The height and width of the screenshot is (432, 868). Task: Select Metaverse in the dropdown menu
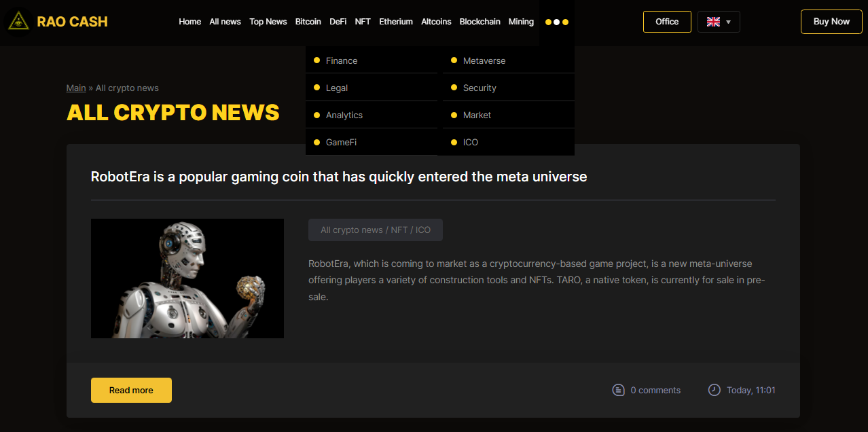point(484,60)
